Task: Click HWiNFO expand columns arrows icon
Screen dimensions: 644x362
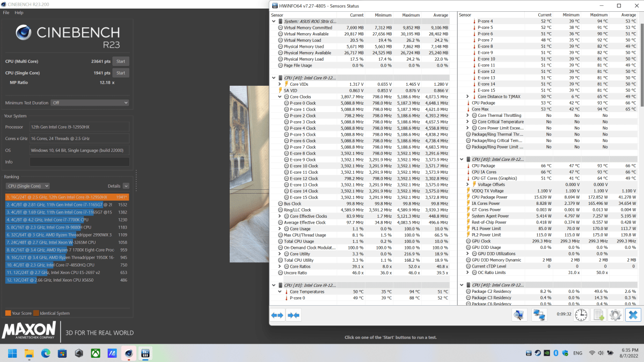Action: [x=277, y=315]
